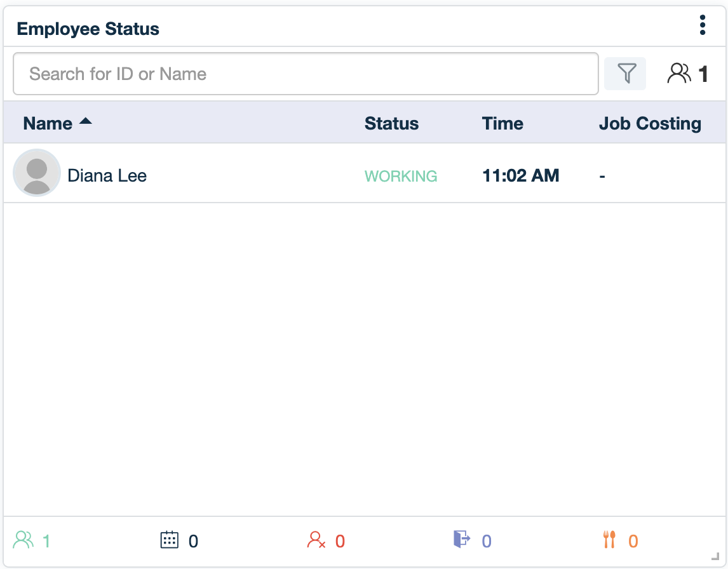Open the filter options icon

click(x=624, y=73)
